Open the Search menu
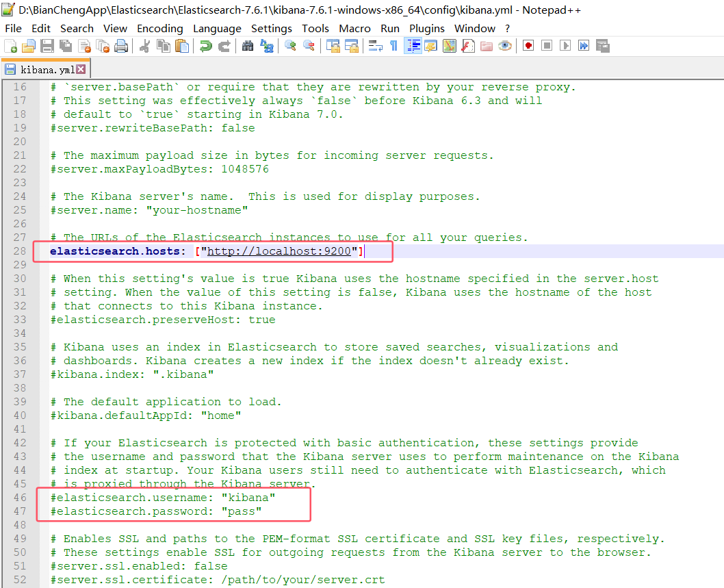724x588 pixels. [x=77, y=29]
